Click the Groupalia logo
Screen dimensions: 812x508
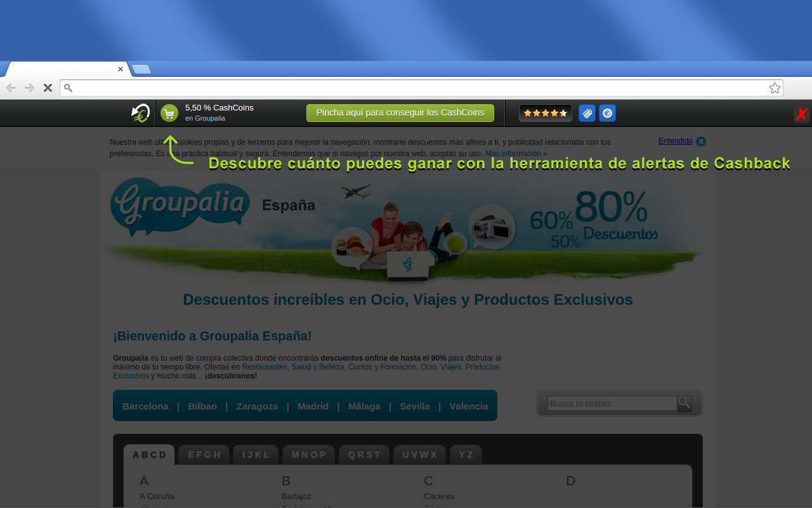180,207
